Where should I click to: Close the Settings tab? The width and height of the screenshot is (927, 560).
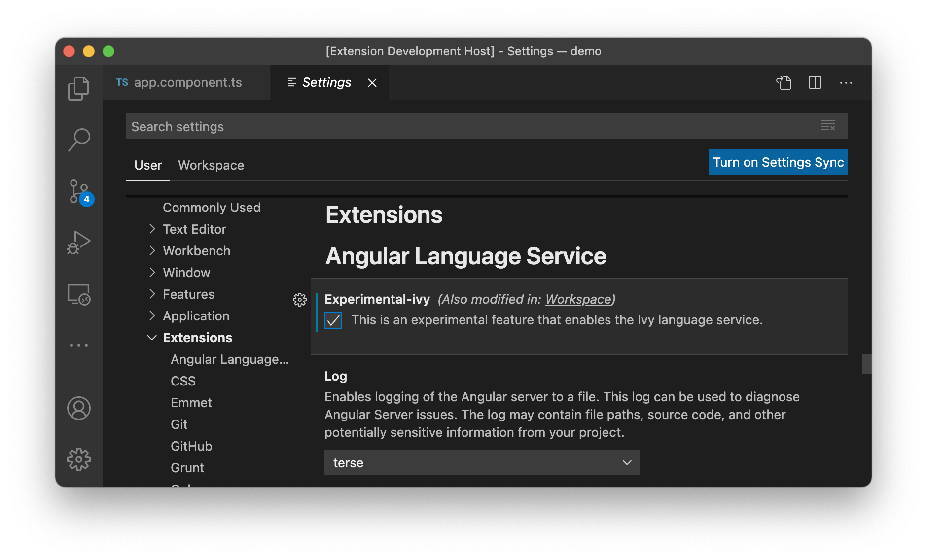point(372,83)
